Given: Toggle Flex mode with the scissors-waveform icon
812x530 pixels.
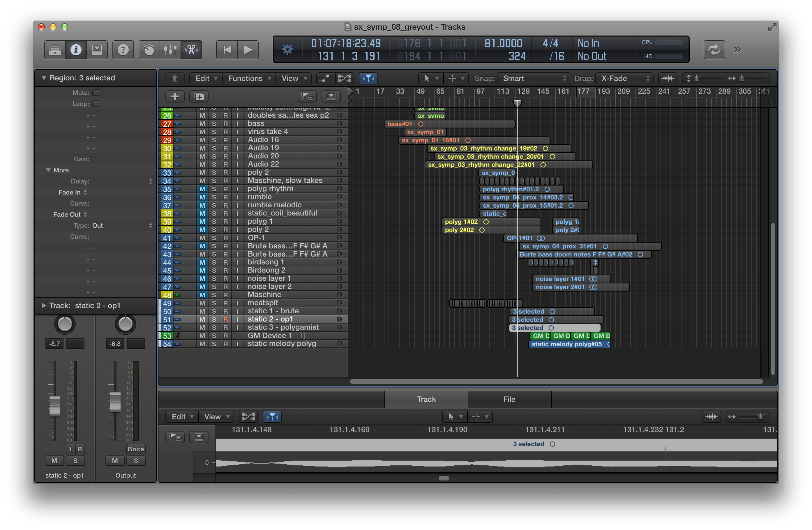Looking at the screenshot, I should click(x=191, y=50).
